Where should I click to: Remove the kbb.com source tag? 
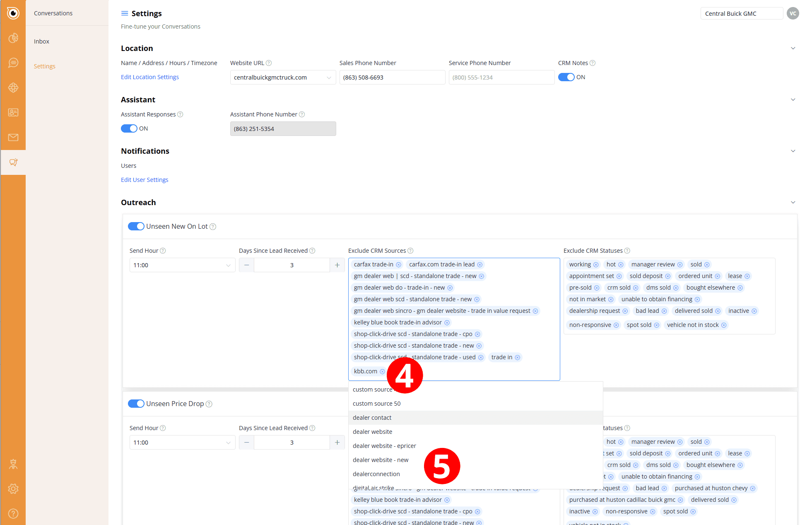pyautogui.click(x=382, y=372)
